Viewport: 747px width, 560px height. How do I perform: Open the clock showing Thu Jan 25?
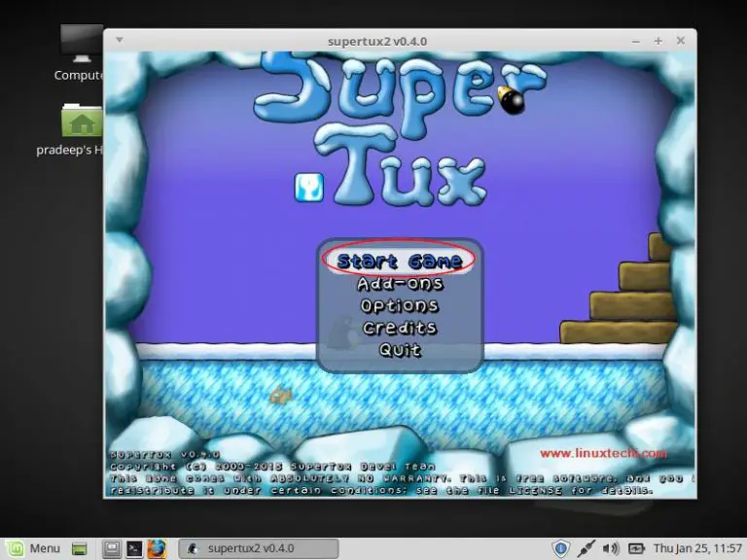[x=697, y=548]
